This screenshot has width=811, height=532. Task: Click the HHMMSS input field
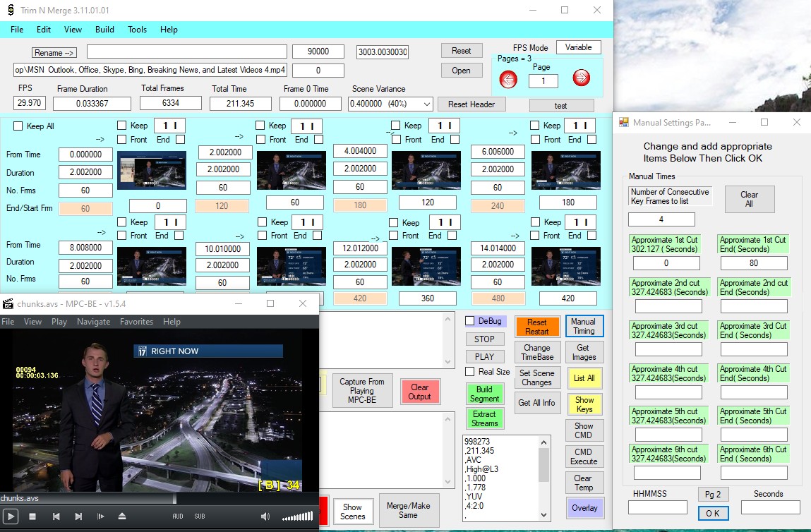click(x=657, y=507)
